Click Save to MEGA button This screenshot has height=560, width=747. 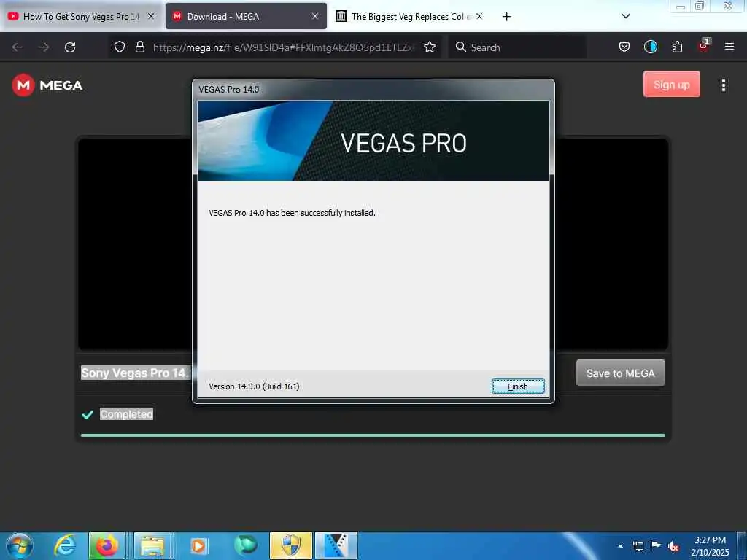pyautogui.click(x=620, y=373)
